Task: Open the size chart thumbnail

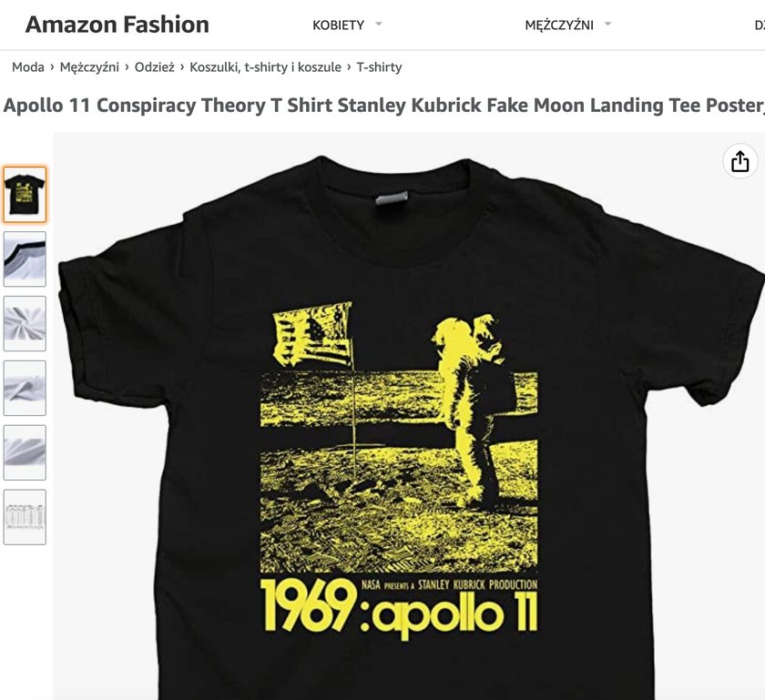Action: [x=25, y=517]
